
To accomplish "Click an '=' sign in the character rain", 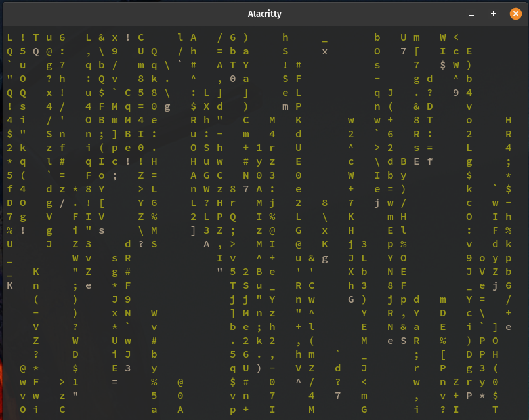I will (x=154, y=175).
